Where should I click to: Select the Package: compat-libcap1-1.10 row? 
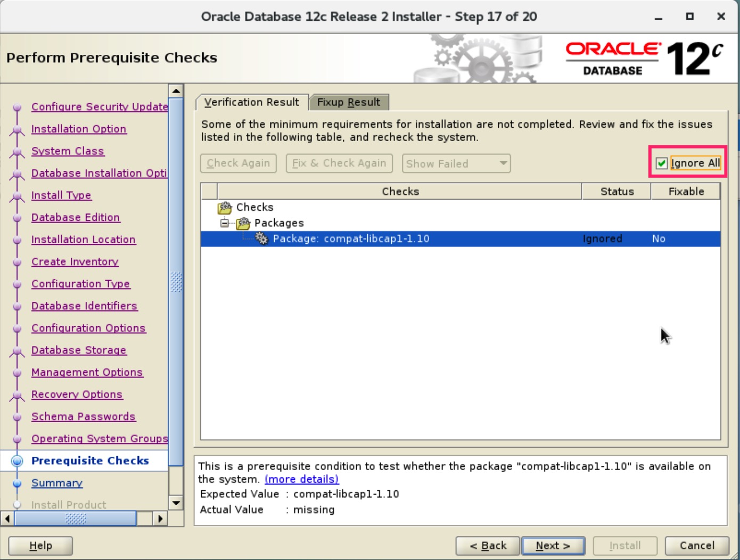pyautogui.click(x=461, y=238)
